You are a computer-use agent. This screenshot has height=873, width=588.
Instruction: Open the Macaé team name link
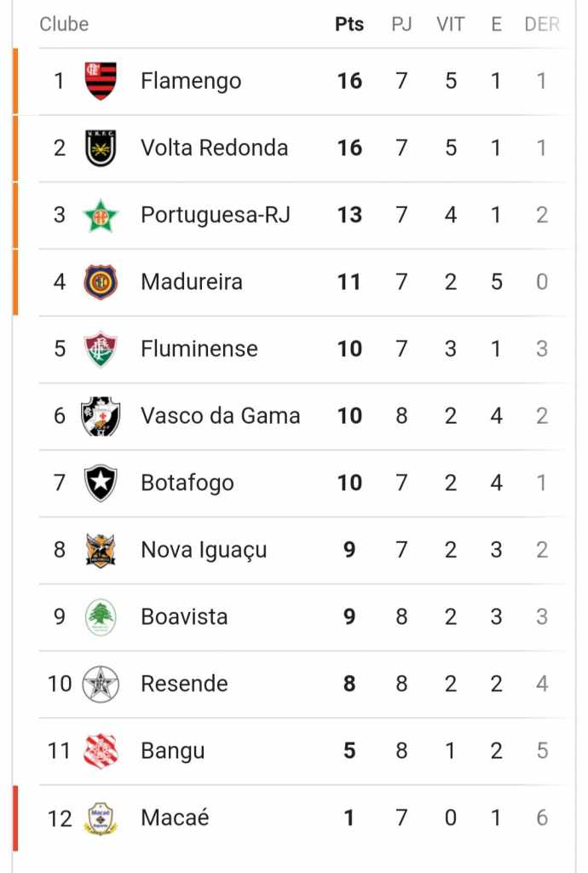coord(175,818)
